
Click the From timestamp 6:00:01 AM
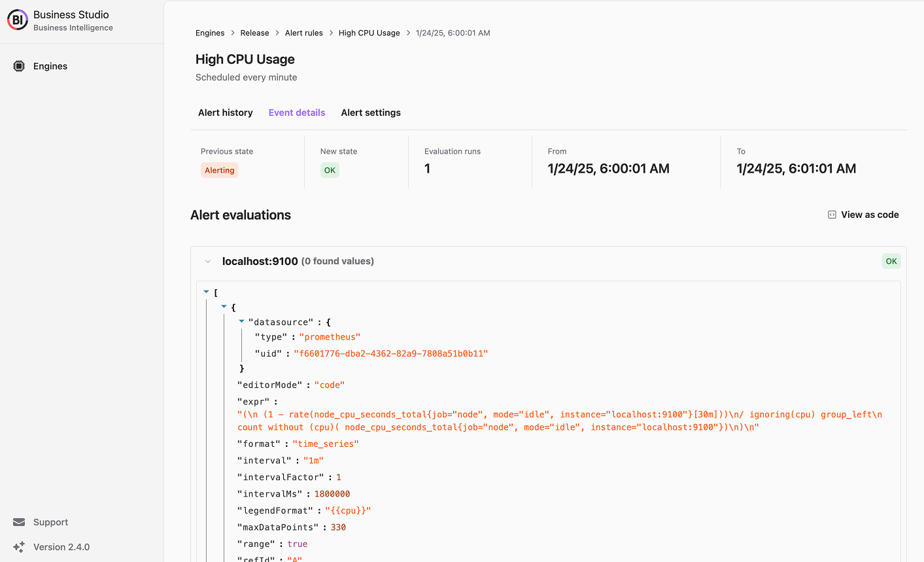(x=609, y=169)
